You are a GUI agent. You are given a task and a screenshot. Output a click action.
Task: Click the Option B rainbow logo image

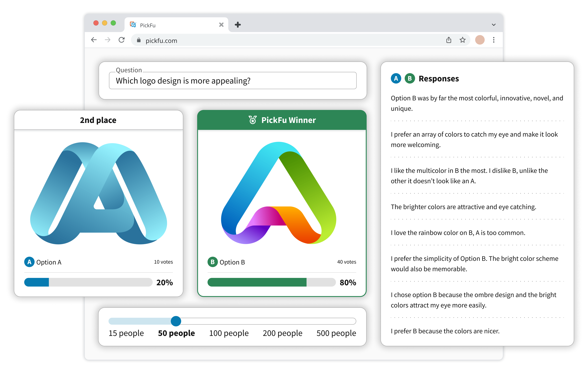(x=278, y=193)
